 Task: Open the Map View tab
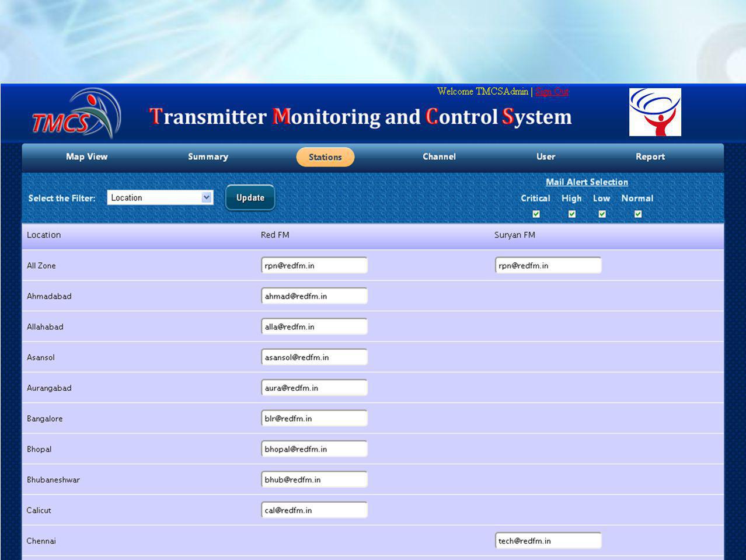click(86, 156)
